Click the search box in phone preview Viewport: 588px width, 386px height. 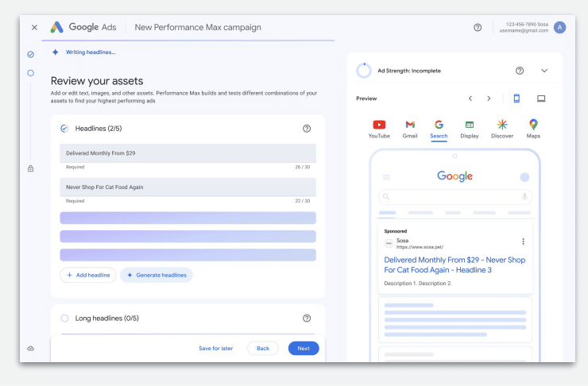click(x=455, y=197)
